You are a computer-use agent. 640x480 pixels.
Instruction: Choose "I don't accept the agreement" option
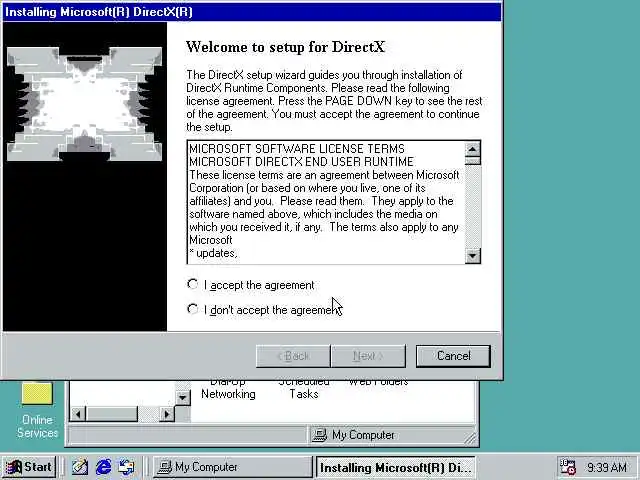point(193,309)
